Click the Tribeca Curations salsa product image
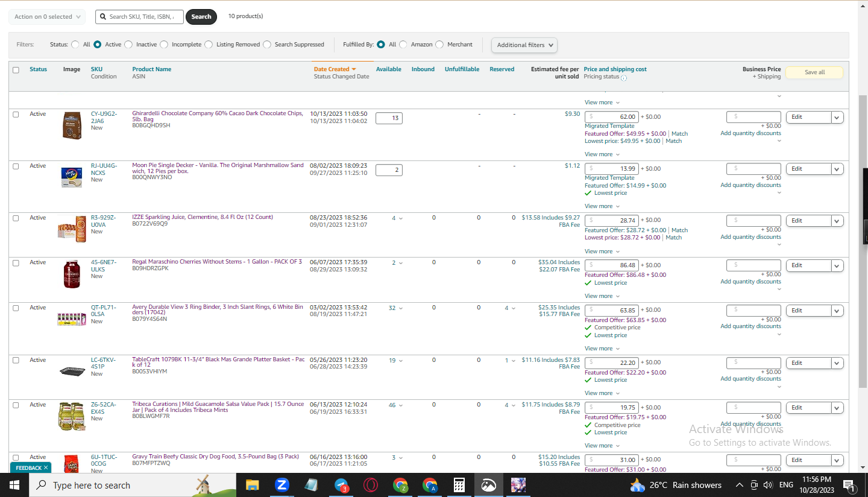Viewport: 868px width, 497px height. (x=72, y=416)
